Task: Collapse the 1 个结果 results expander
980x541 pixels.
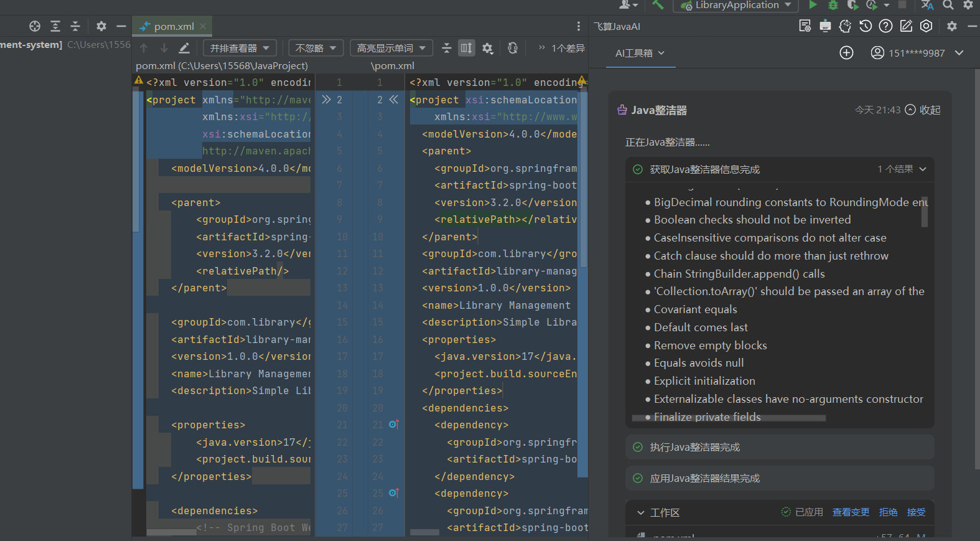Action: [x=902, y=169]
